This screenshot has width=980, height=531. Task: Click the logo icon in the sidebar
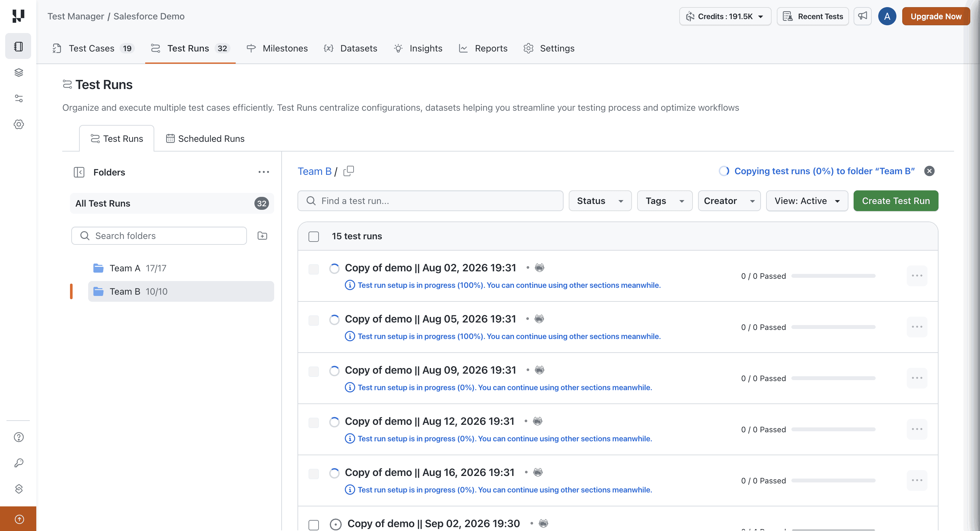(18, 16)
